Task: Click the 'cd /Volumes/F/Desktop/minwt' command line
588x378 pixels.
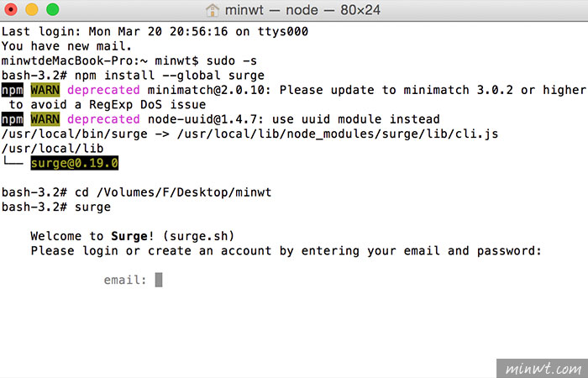Action: [x=136, y=192]
